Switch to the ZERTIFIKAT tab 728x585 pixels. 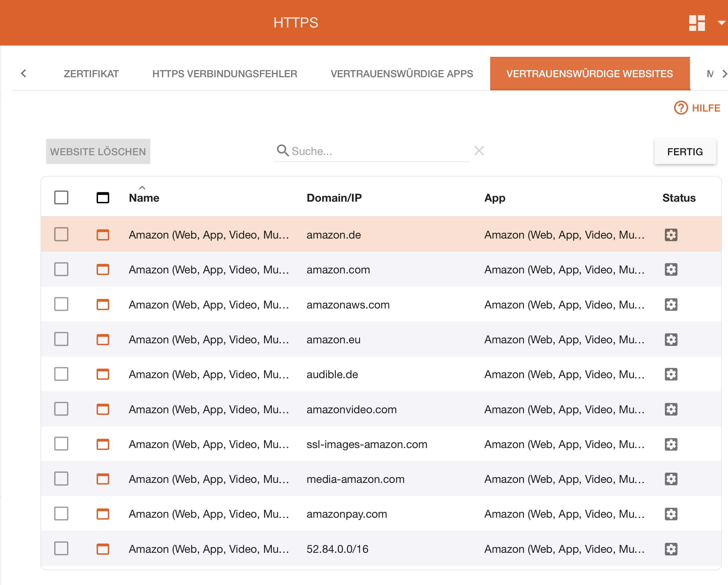pos(91,74)
